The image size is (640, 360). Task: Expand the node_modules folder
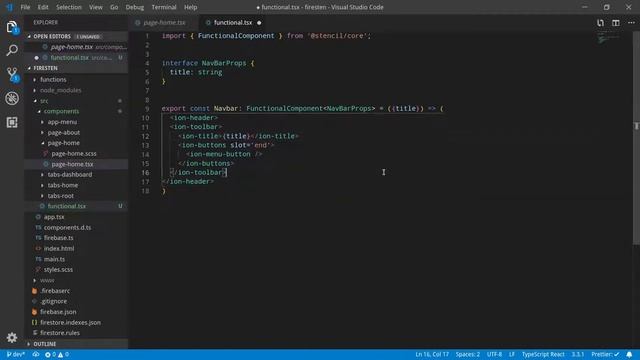click(x=60, y=90)
